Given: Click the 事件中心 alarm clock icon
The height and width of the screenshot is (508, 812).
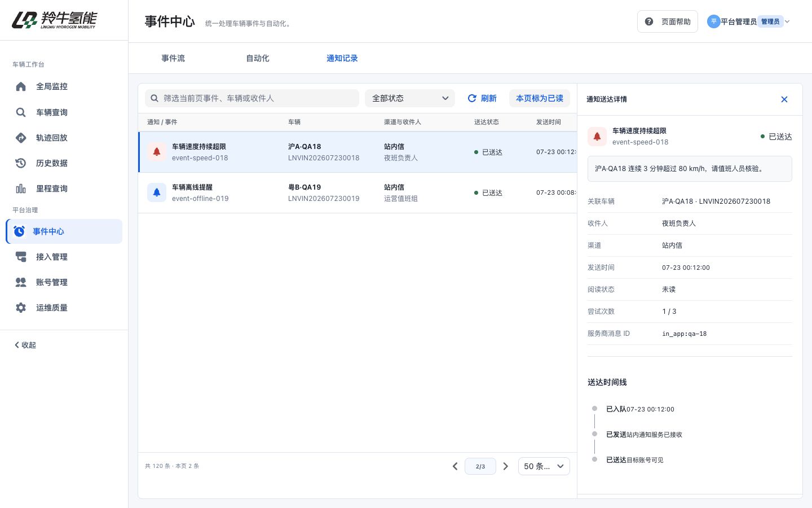Looking at the screenshot, I should click(19, 231).
